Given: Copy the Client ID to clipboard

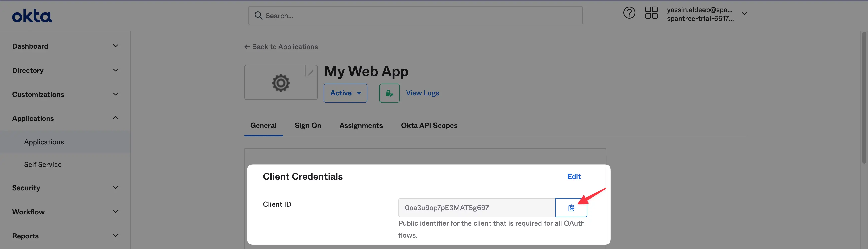Looking at the screenshot, I should pyautogui.click(x=571, y=208).
